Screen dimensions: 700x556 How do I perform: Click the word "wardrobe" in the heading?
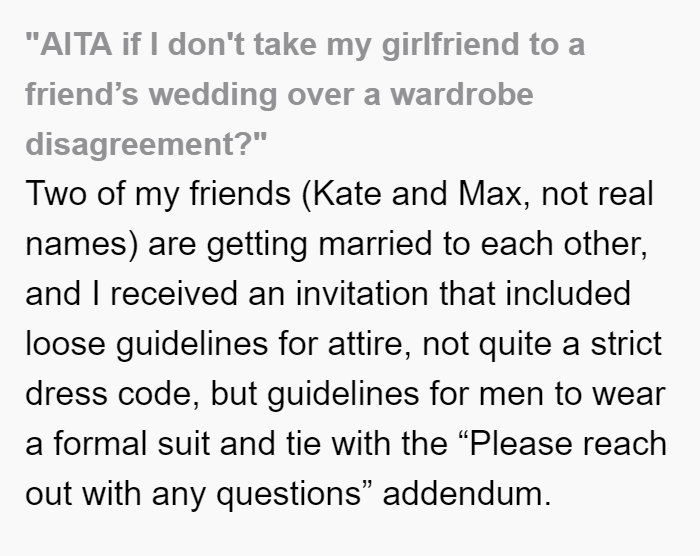coord(462,95)
